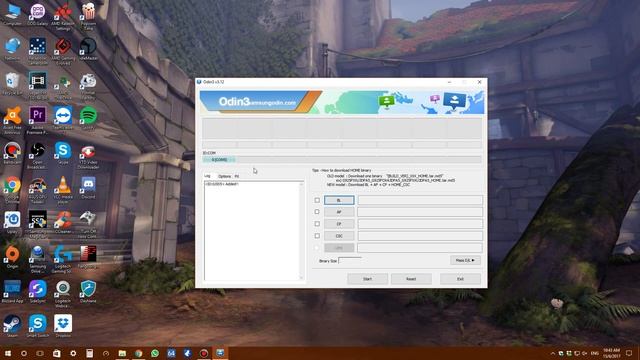640x360 pixels.
Task: Select the connected COM port box in ID:COM
Action: [219, 160]
